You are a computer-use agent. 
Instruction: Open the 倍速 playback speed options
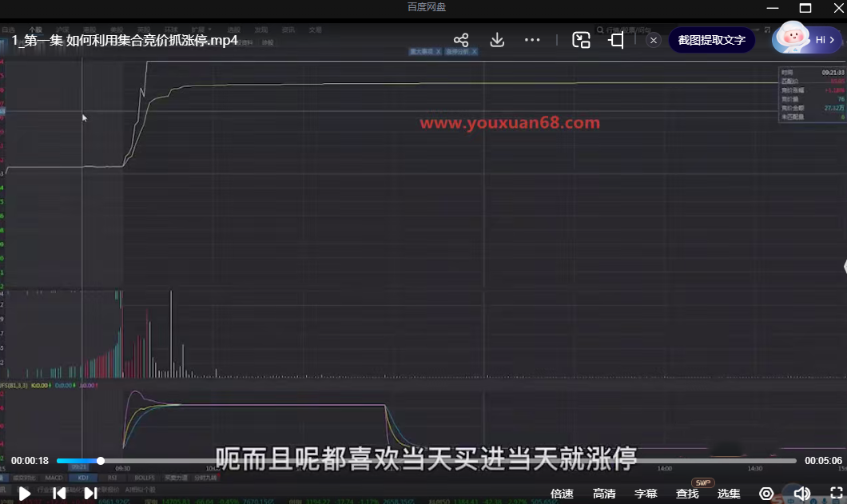(562, 494)
